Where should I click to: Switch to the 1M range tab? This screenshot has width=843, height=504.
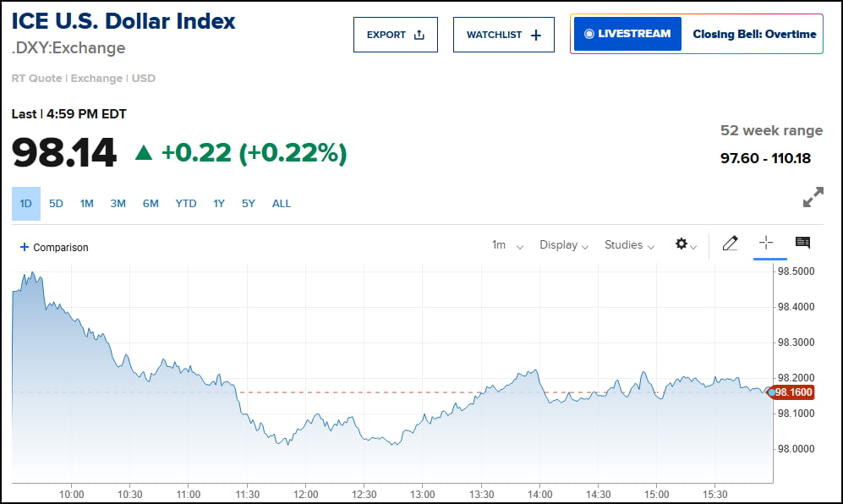tap(86, 203)
